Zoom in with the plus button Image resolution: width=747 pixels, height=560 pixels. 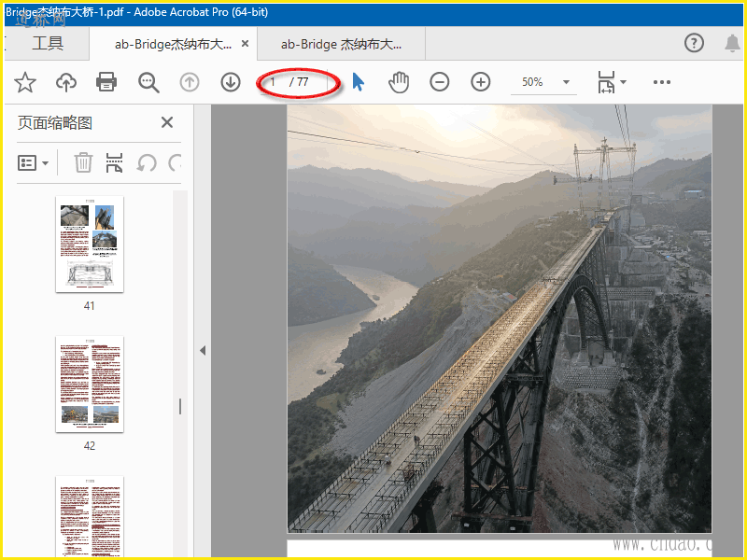click(481, 82)
